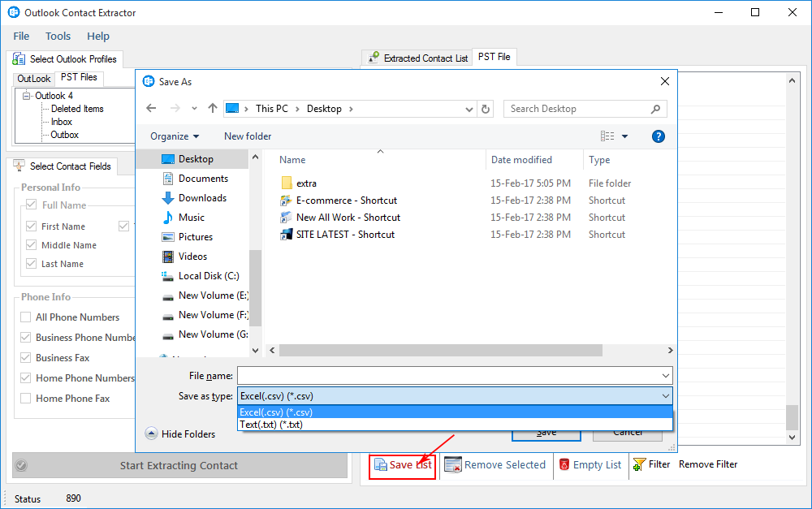The image size is (812, 509).
Task: Click the Remove Filter button
Action: tap(708, 464)
